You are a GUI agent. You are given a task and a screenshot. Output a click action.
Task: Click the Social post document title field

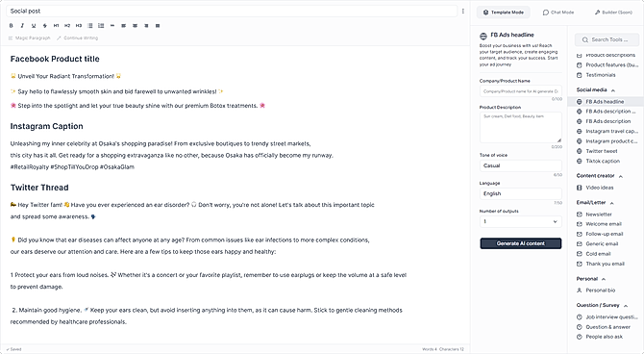click(232, 12)
